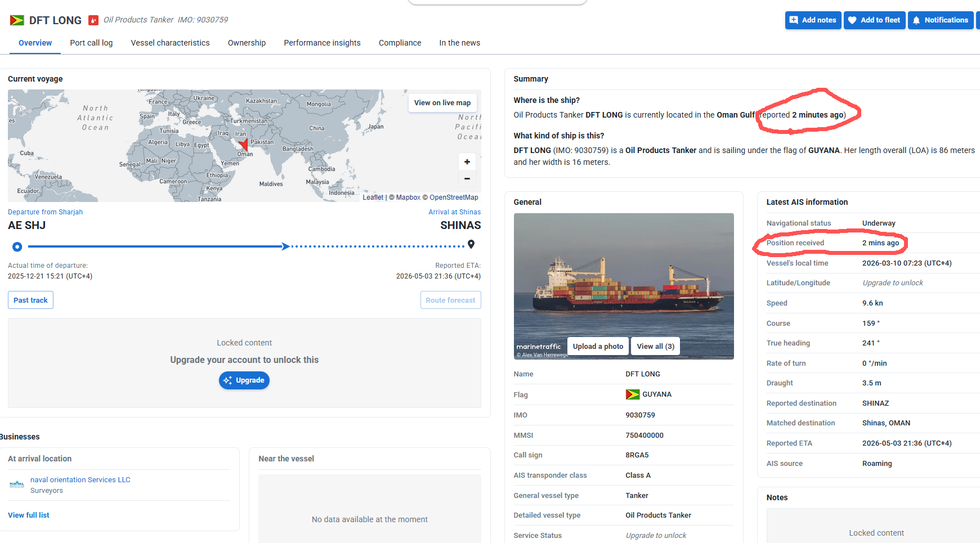Switch to the Compliance tab

[x=400, y=43]
